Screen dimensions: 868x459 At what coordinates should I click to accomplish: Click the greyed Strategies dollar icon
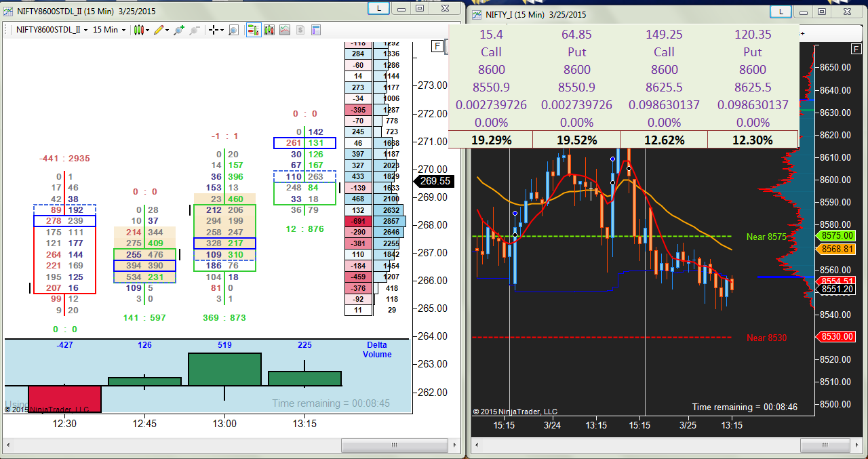[x=300, y=30]
